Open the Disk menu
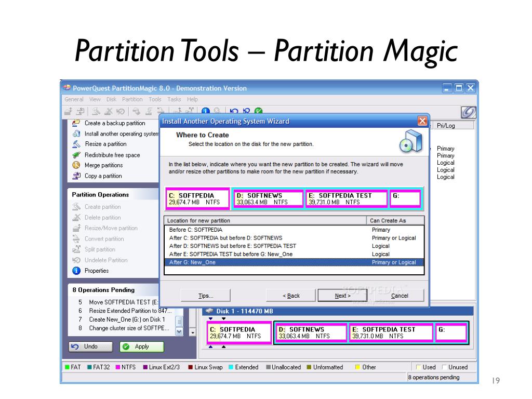The image size is (532, 399). [111, 99]
